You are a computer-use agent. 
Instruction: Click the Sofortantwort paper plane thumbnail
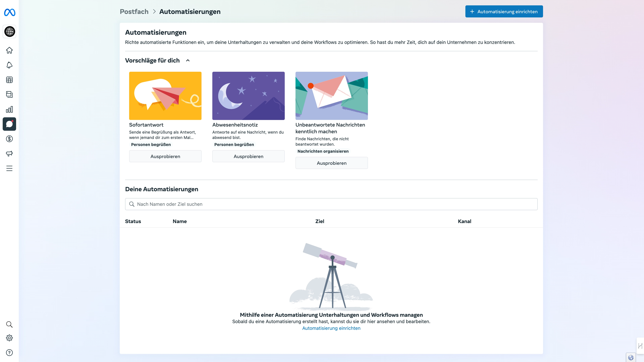(x=165, y=96)
